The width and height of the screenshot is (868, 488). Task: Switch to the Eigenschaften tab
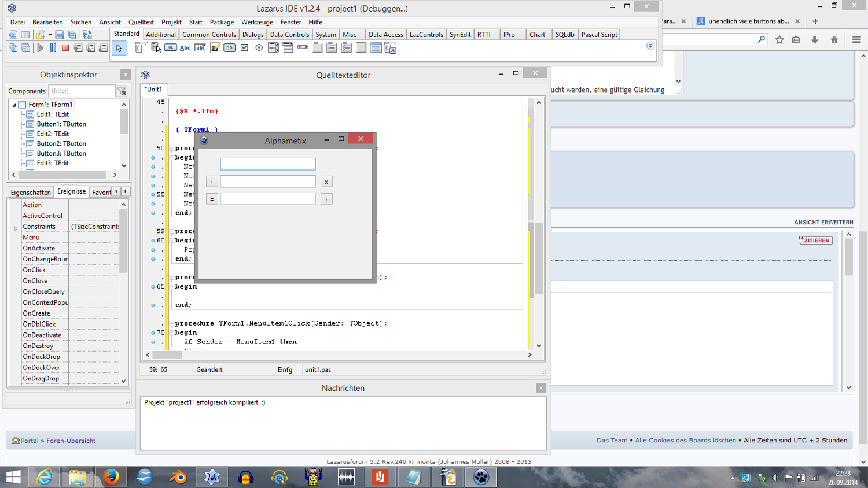(x=31, y=192)
